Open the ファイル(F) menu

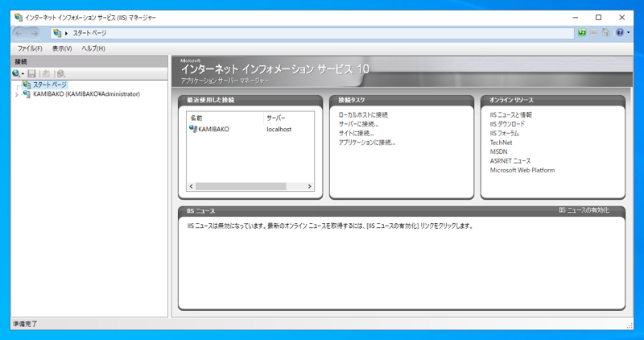30,48
